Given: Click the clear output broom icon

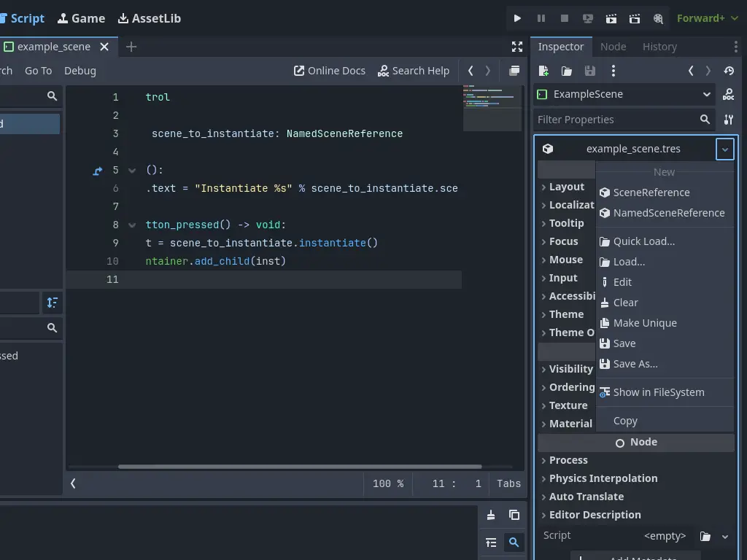Looking at the screenshot, I should (491, 515).
